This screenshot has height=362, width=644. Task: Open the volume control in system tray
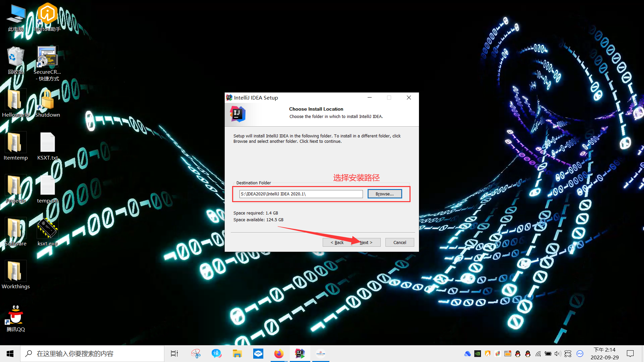click(x=557, y=354)
